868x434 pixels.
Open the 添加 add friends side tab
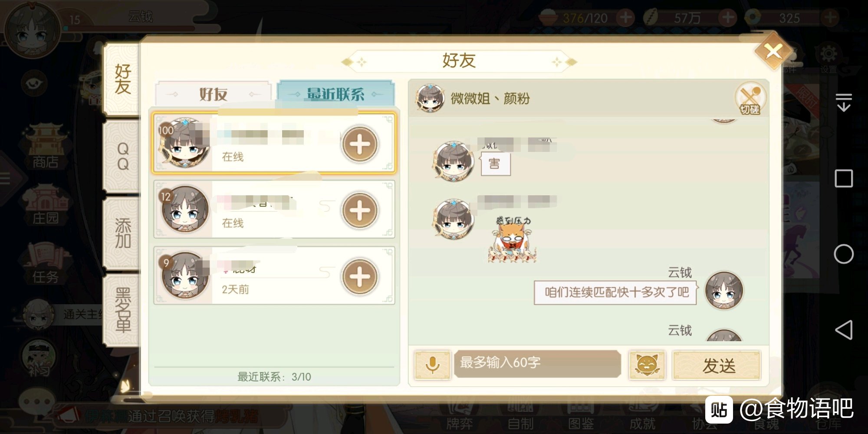[x=122, y=233]
